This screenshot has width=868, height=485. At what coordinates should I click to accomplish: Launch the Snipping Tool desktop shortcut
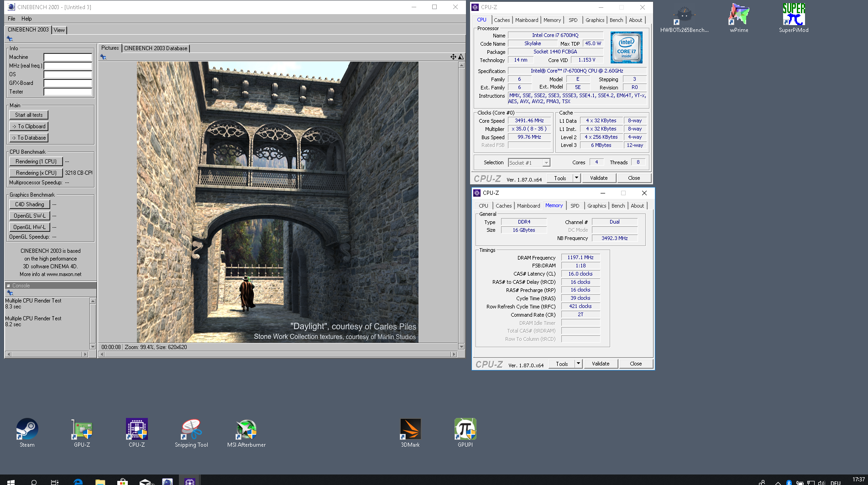click(x=191, y=433)
